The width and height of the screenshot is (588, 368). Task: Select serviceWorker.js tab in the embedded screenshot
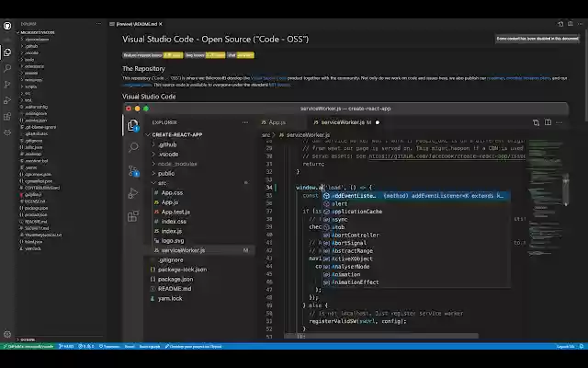click(x=345, y=122)
